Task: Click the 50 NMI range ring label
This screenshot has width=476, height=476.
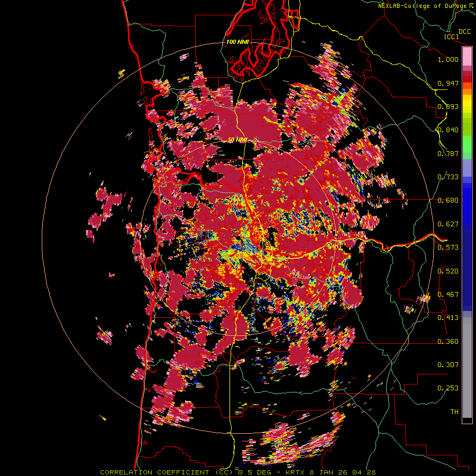Action: point(237,140)
